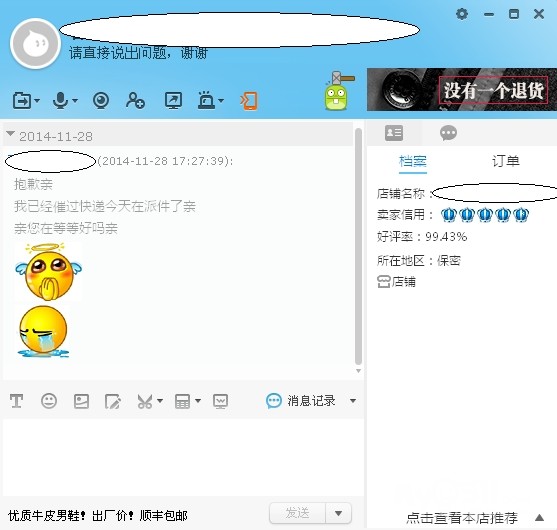Click the contact avatar picture
Image resolution: width=557 pixels, height=530 pixels.
35,44
